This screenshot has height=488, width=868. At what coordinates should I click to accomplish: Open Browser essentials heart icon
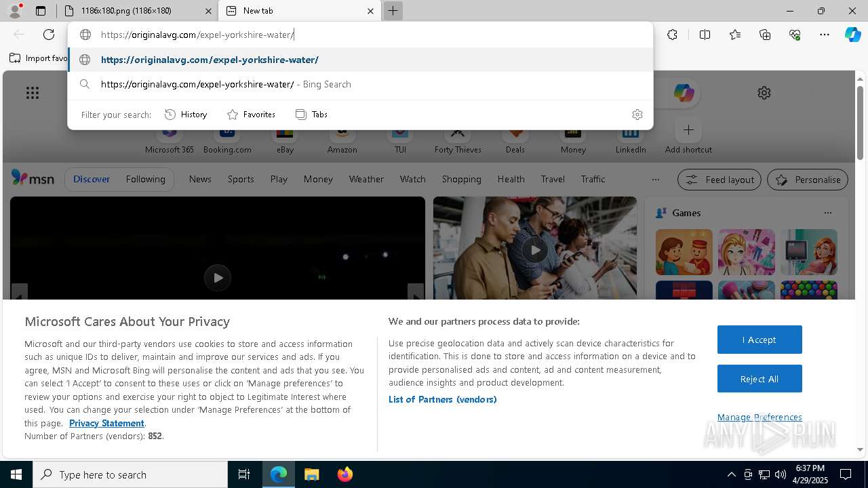click(x=795, y=35)
